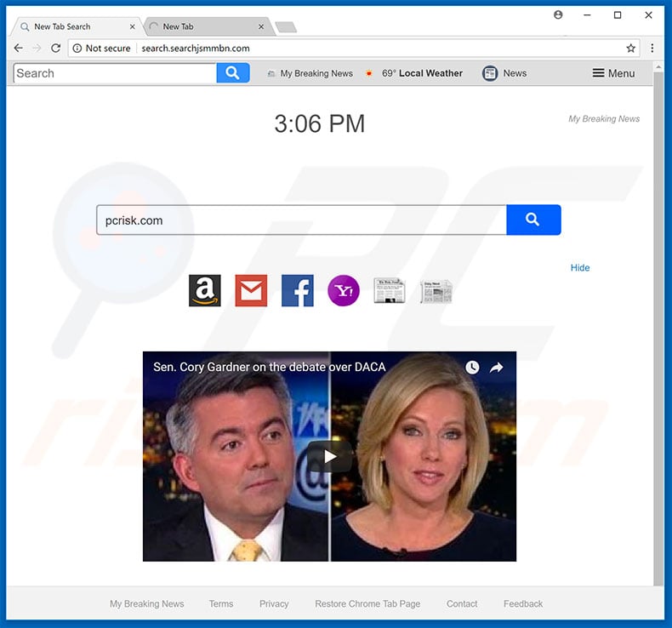Open the Menu hamburger dropdown
Screen dimensions: 672x628
[x=613, y=73]
